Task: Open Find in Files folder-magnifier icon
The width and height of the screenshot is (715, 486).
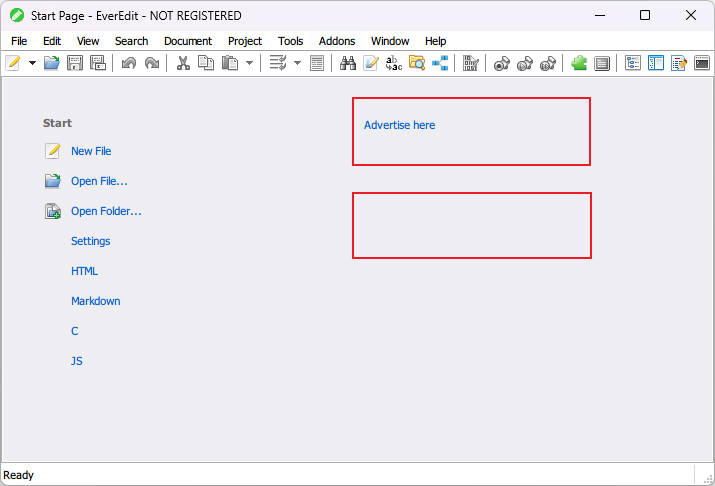Action: click(417, 63)
